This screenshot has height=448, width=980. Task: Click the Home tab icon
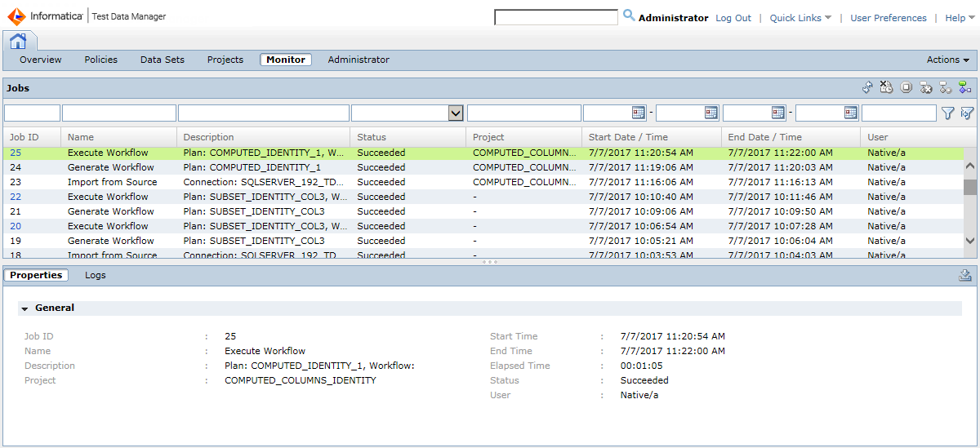pyautogui.click(x=18, y=41)
